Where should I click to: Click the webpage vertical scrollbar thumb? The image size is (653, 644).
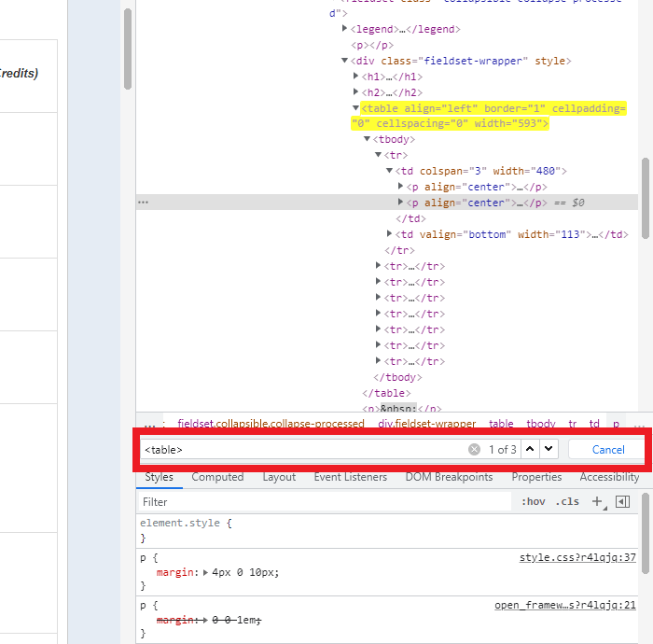click(128, 49)
